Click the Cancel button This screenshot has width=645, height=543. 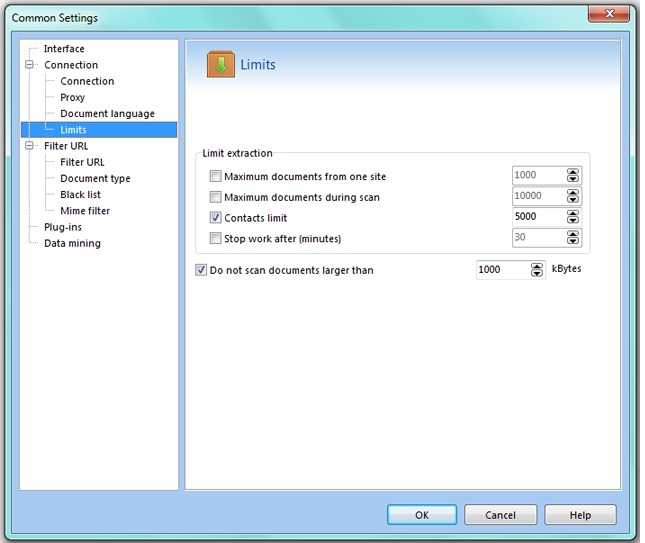501,515
